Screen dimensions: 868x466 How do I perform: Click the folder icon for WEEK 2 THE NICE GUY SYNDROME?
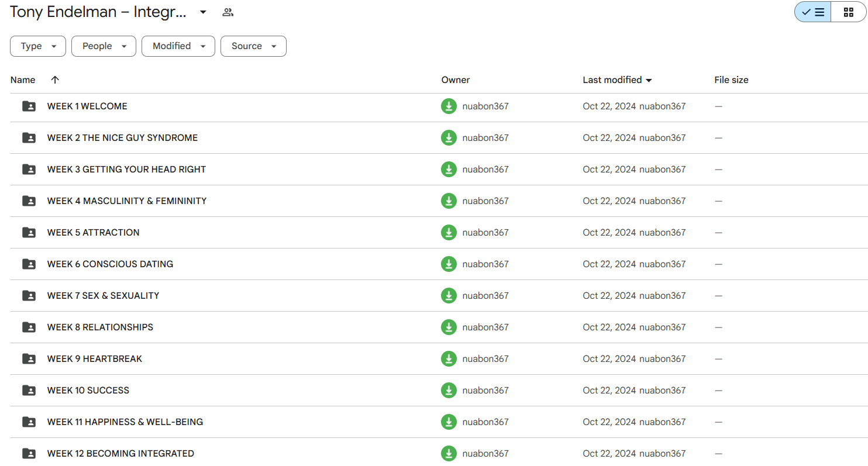pyautogui.click(x=29, y=138)
